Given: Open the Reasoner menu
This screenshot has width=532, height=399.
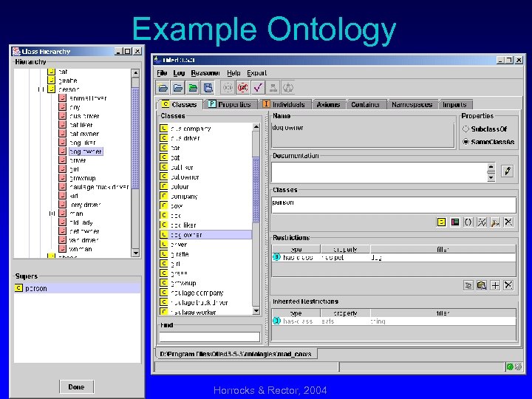Looking at the screenshot, I should (205, 73).
